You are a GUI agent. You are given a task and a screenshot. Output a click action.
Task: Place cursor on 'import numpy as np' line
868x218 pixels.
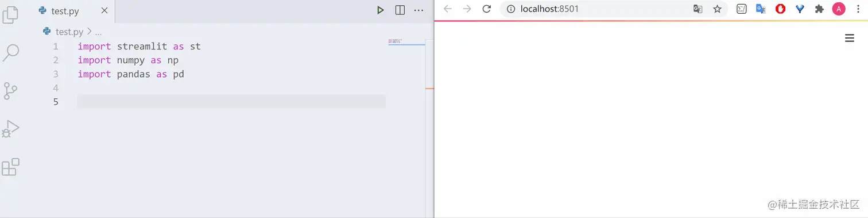pos(128,60)
